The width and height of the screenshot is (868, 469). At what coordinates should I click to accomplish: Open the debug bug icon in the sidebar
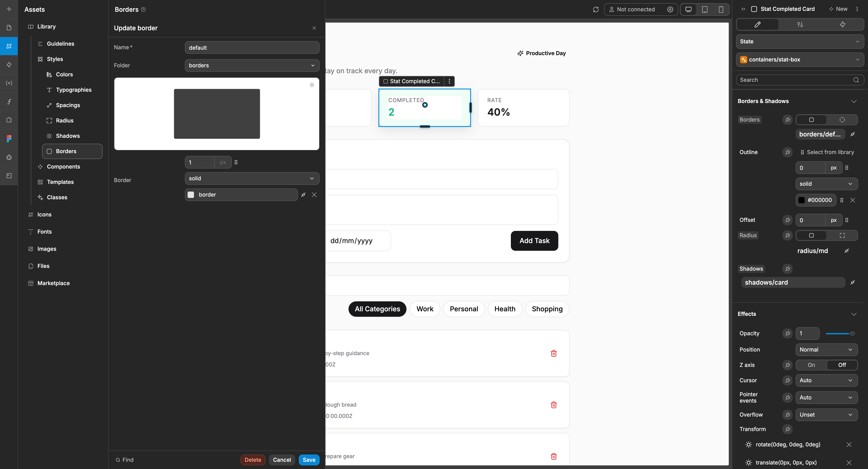pyautogui.click(x=9, y=157)
